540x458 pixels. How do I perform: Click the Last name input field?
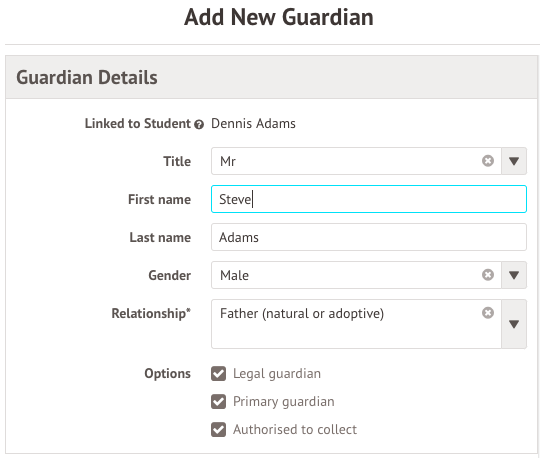click(369, 237)
